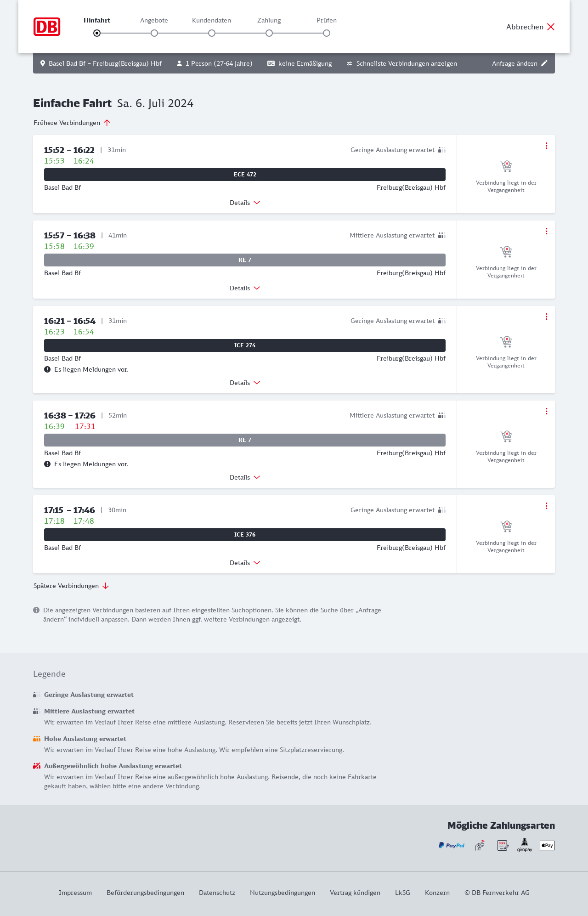Open three-dot menu for ECE 472 connection
588x916 pixels.
coord(546,146)
